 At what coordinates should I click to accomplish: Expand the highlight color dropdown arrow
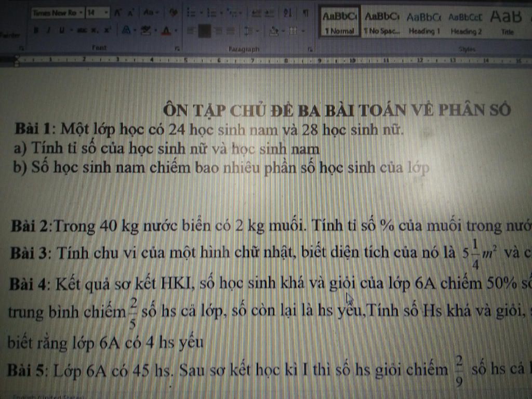(x=155, y=31)
